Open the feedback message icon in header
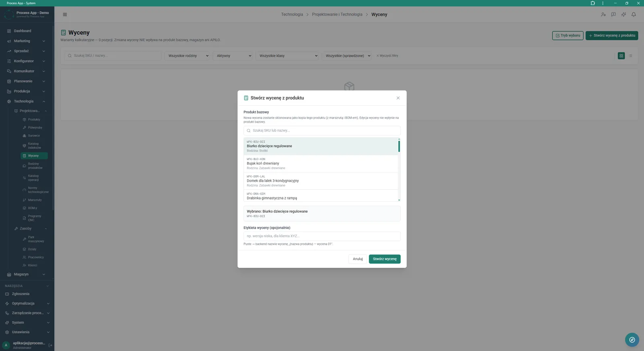Screen dimensions: 644x351 click(613, 14)
